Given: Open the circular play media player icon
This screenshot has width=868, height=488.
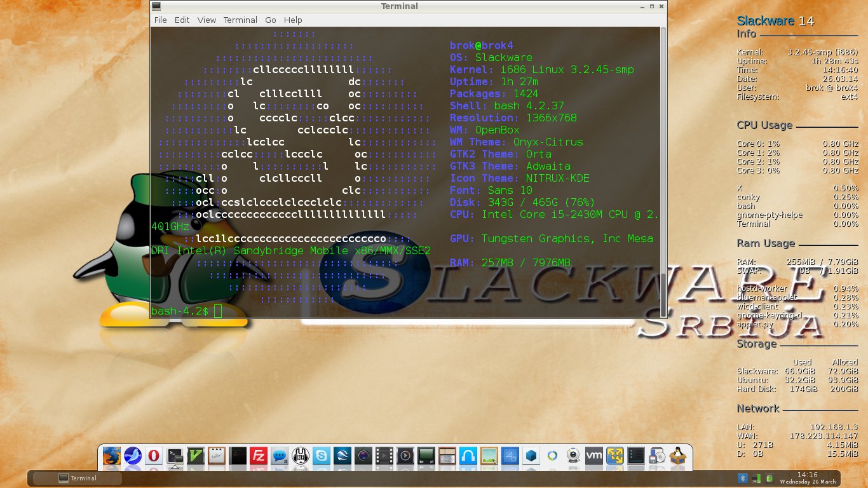Looking at the screenshot, I should [405, 456].
